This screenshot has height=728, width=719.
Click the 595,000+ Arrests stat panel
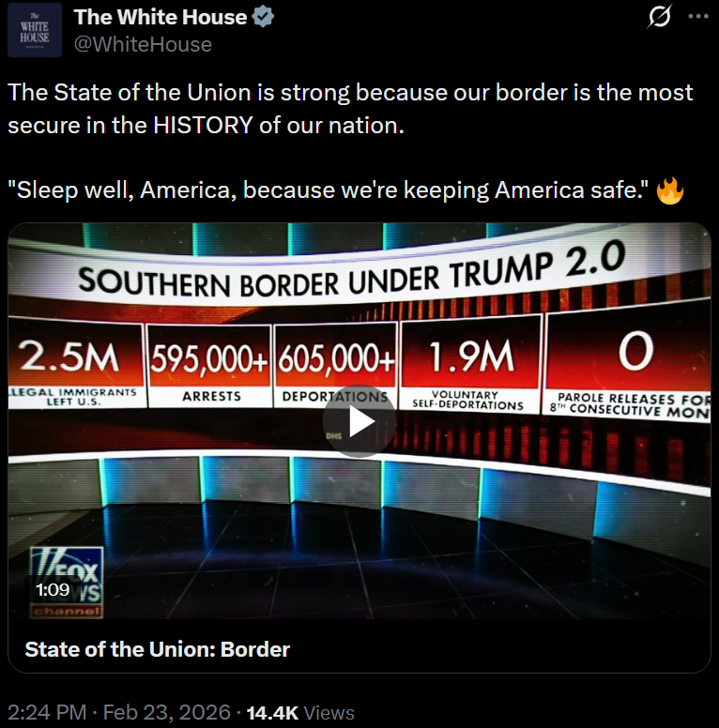[x=209, y=365]
